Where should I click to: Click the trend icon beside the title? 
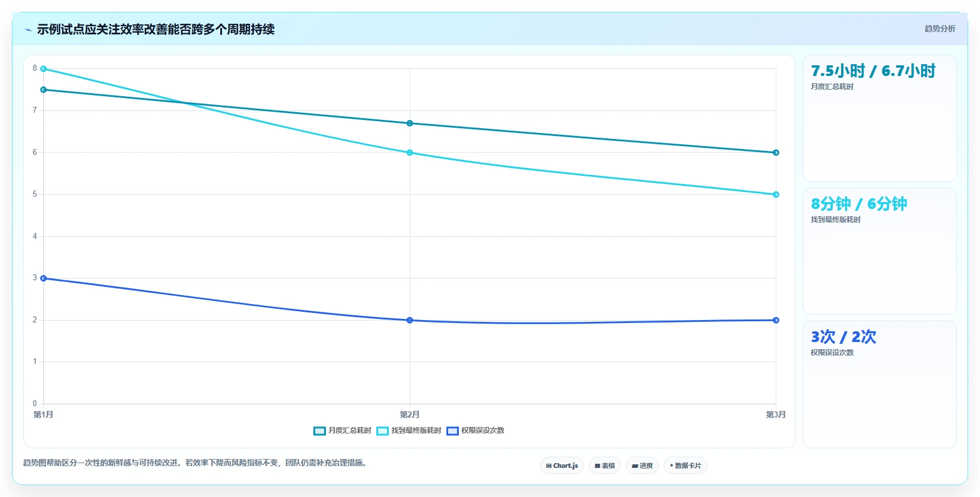(x=28, y=30)
